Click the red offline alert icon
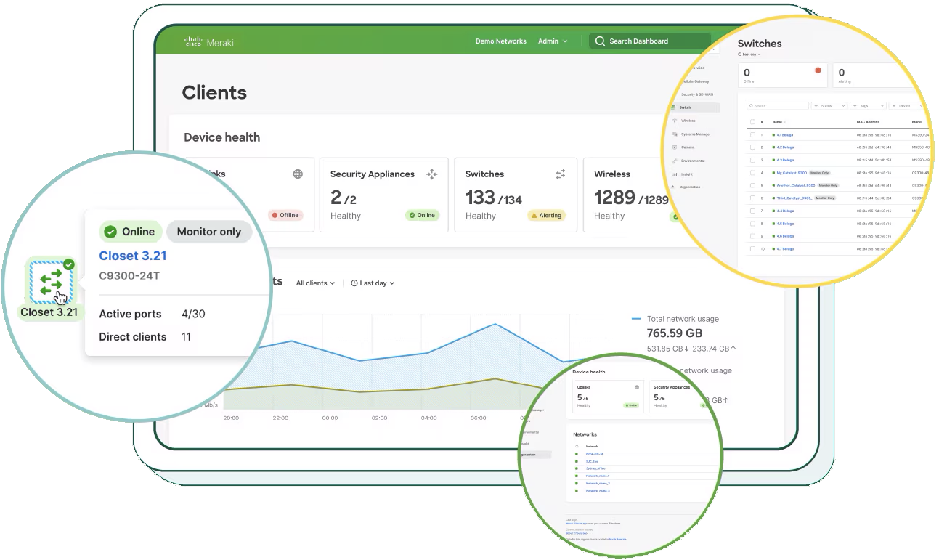This screenshot has height=560, width=939. pos(818,70)
